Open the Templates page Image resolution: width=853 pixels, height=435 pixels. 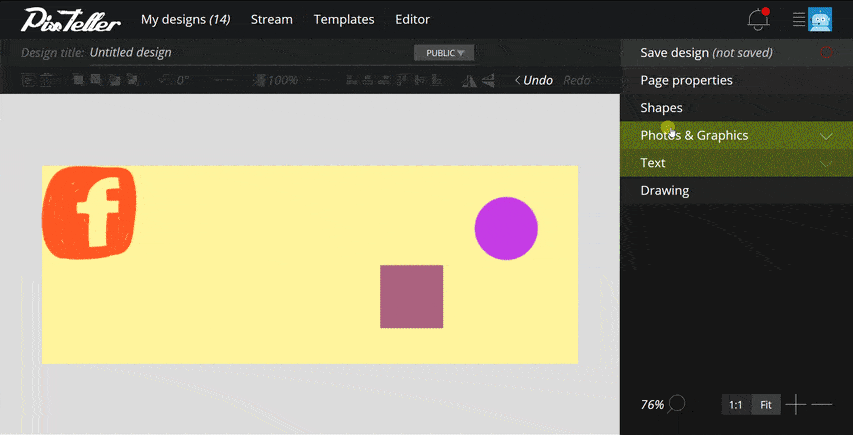click(x=344, y=20)
